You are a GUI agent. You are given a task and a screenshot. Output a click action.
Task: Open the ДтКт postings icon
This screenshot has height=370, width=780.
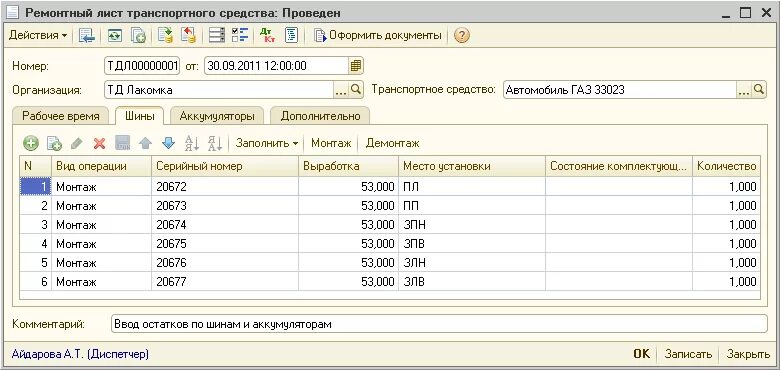coord(268,35)
